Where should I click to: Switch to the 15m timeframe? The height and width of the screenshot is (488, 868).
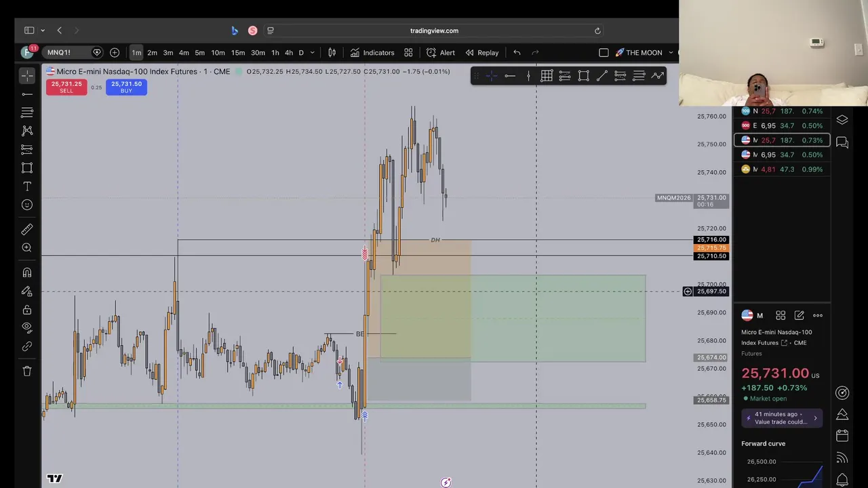click(237, 52)
